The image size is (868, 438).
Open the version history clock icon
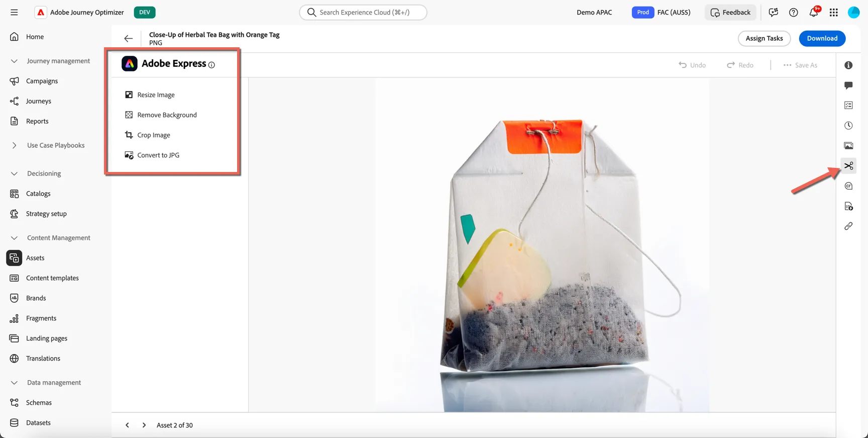pos(848,126)
